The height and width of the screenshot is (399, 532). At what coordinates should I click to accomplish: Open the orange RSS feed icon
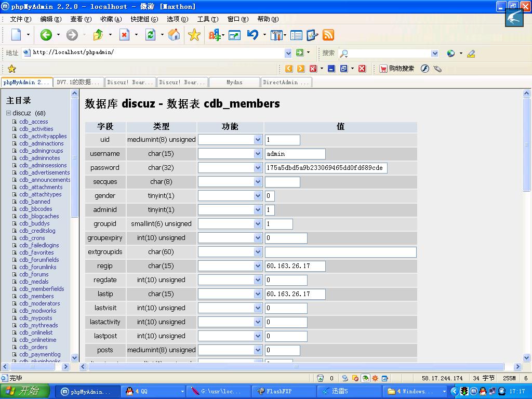tap(328, 35)
